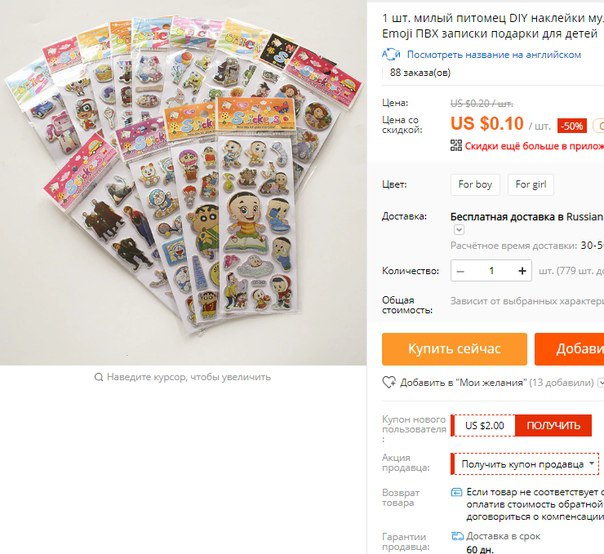Click the heart icon to add to wishlist
Viewport: 604px width, 554px height.
(389, 382)
